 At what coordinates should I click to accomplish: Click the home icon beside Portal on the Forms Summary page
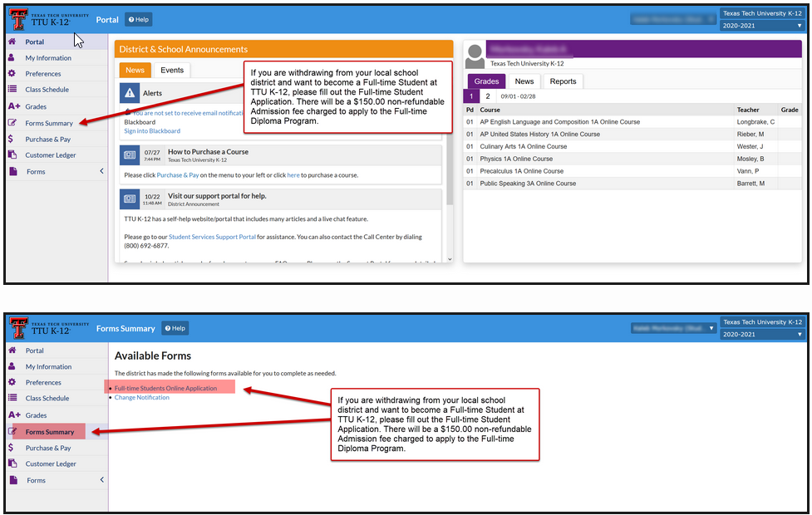point(12,351)
